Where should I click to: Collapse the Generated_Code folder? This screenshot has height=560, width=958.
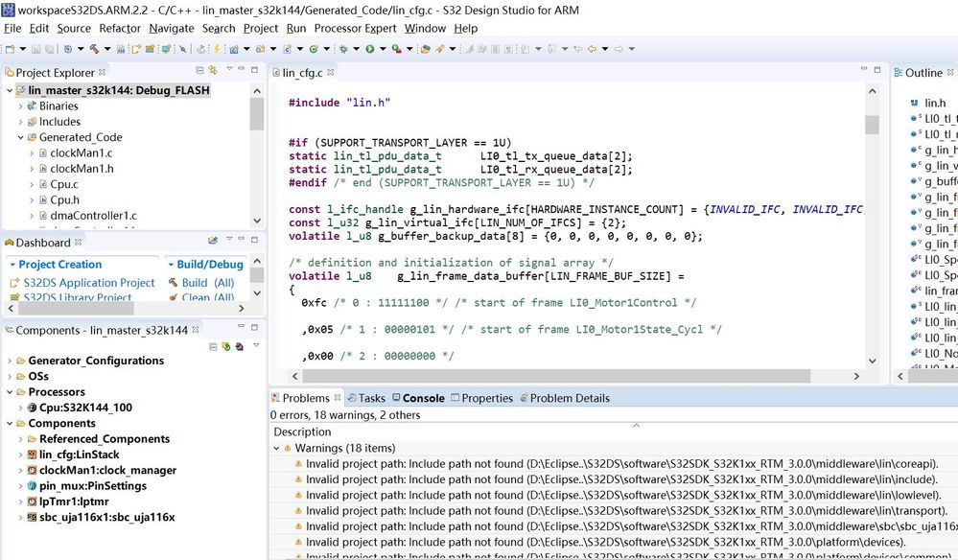(x=21, y=137)
